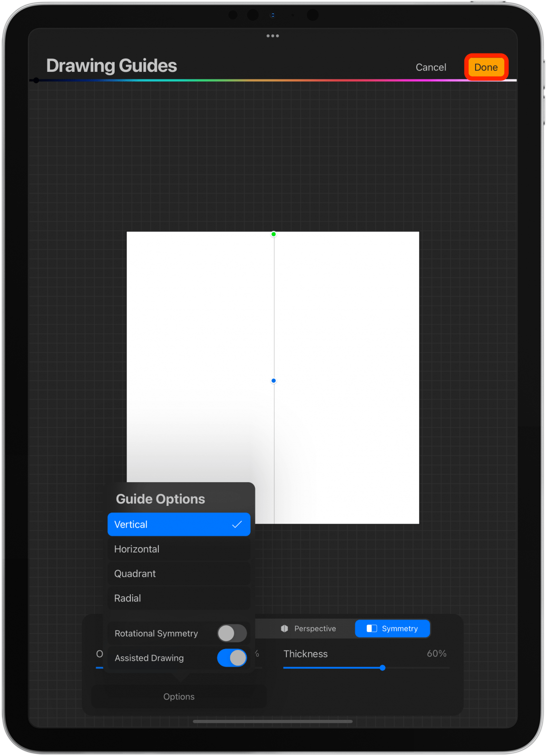Click the blue center position node

pos(273,381)
